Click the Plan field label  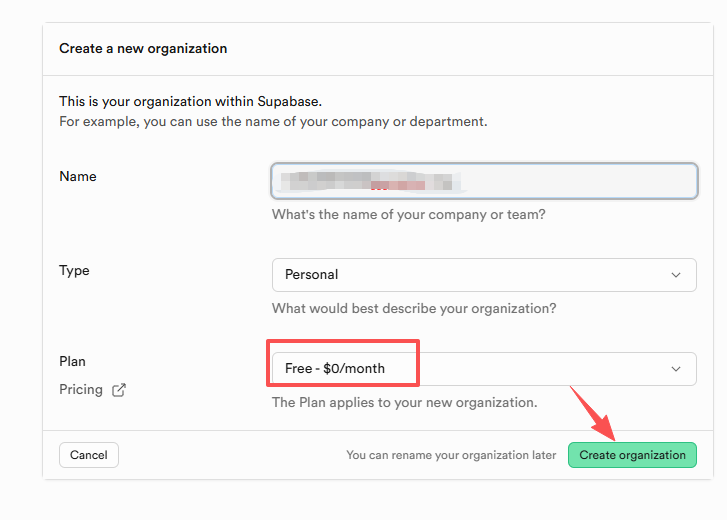point(72,361)
